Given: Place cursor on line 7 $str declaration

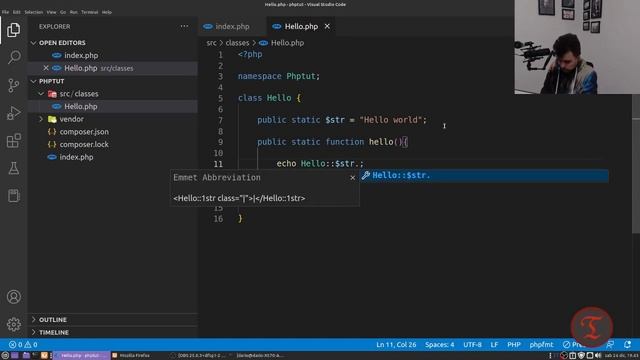Looking at the screenshot, I should point(342,120).
